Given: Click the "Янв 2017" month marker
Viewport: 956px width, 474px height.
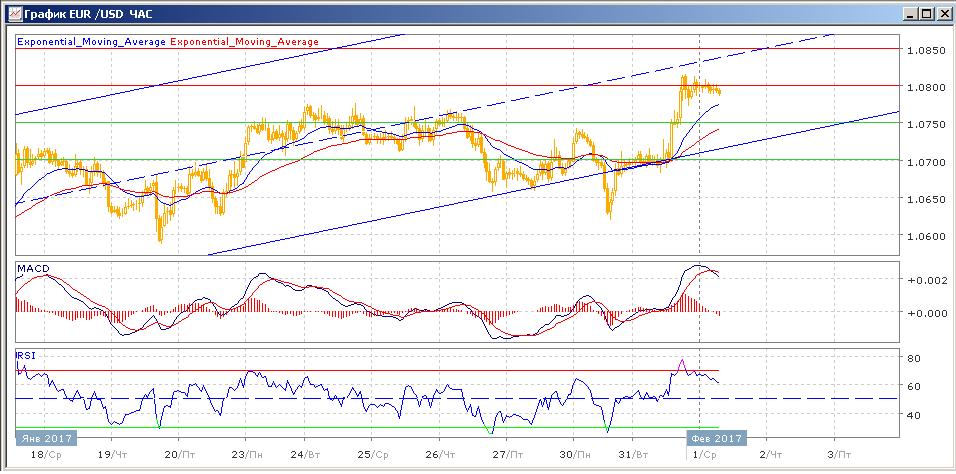Looking at the screenshot, I should pos(46,439).
